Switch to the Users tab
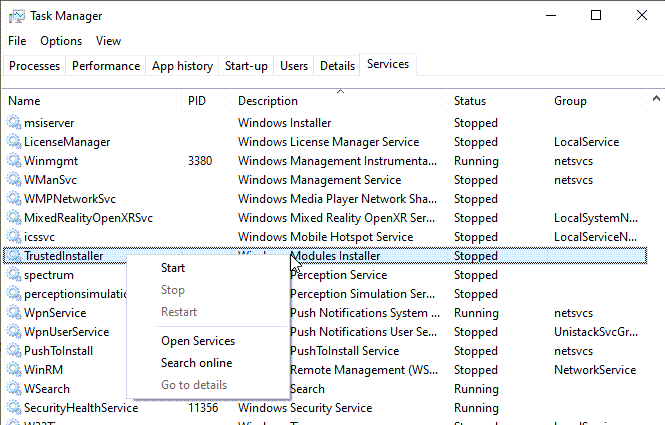This screenshot has width=665, height=425. coord(293,66)
